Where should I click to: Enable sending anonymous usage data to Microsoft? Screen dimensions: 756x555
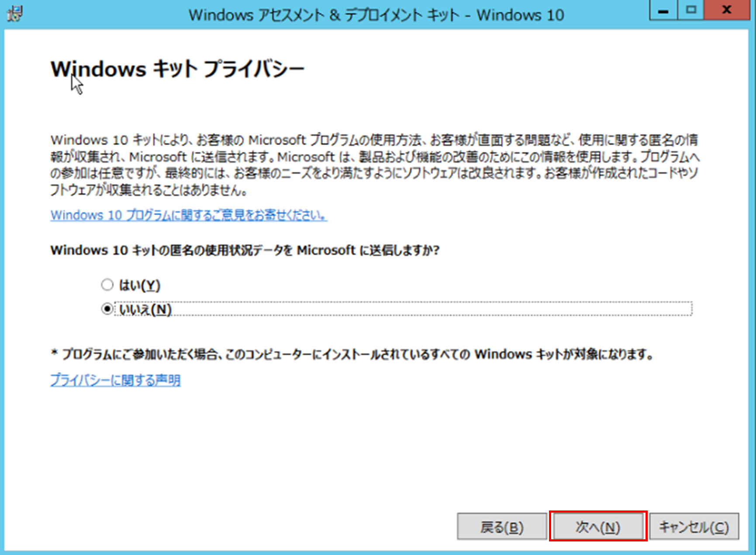pyautogui.click(x=107, y=285)
